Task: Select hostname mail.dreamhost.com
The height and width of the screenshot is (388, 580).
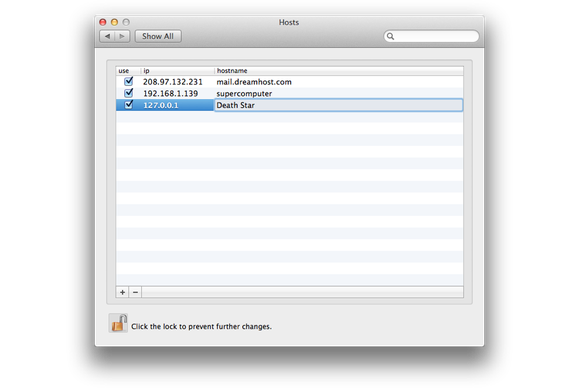Action: (x=254, y=82)
